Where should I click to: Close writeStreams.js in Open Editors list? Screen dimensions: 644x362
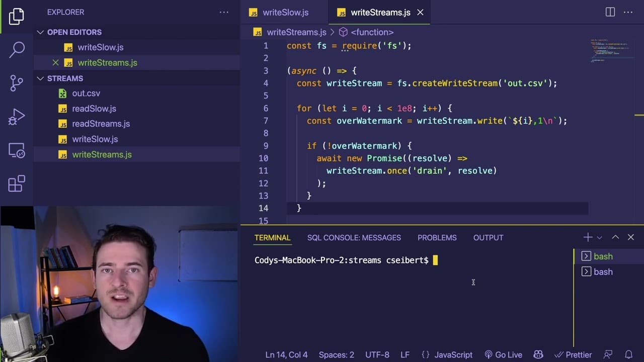pyautogui.click(x=55, y=63)
